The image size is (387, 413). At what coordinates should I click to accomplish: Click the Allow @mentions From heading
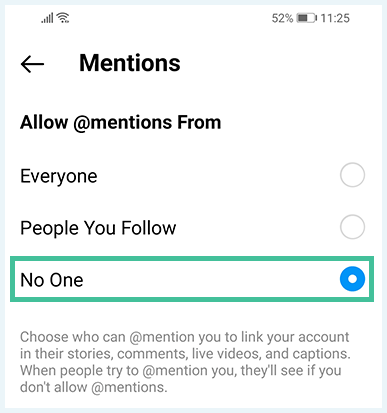tap(120, 122)
